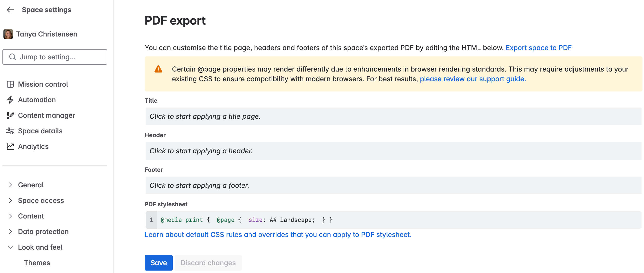The height and width of the screenshot is (273, 644).
Task: Open Analytics via the chart icon
Action: click(x=10, y=147)
